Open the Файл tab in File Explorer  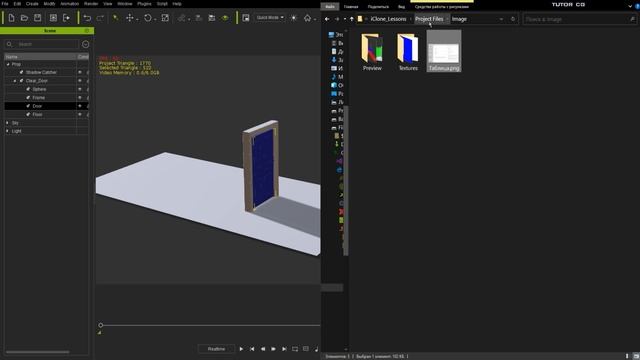[330, 7]
